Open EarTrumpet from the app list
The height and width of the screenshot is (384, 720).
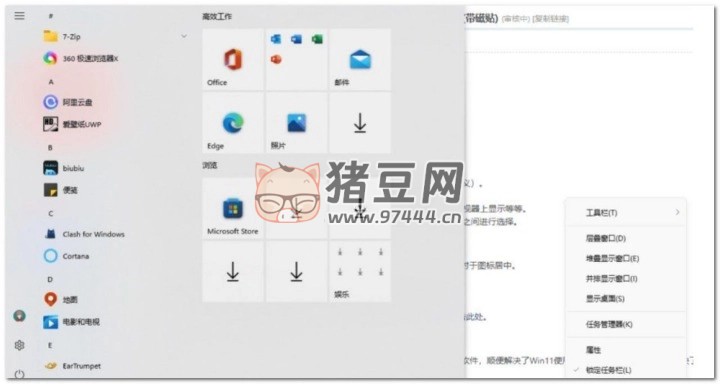(x=72, y=366)
